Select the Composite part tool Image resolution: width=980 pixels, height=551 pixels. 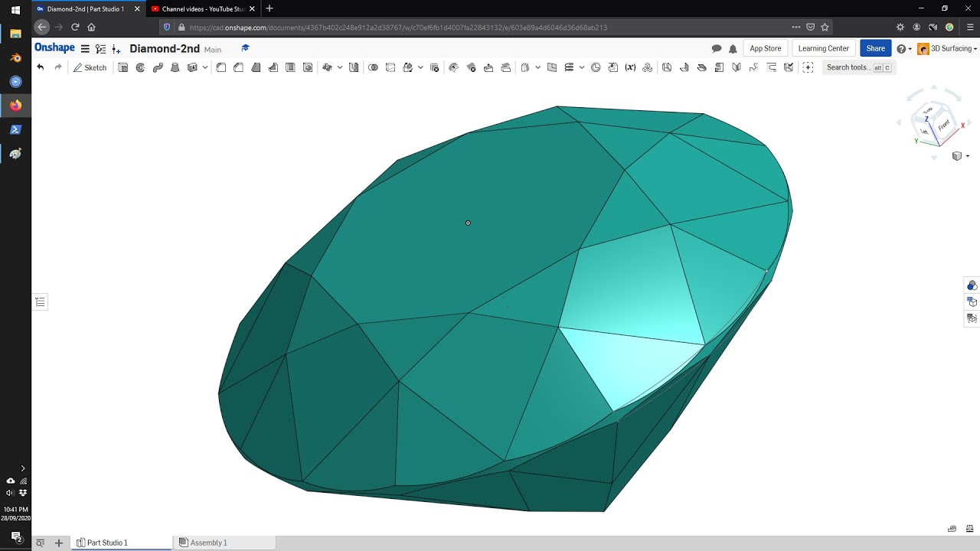(648, 67)
